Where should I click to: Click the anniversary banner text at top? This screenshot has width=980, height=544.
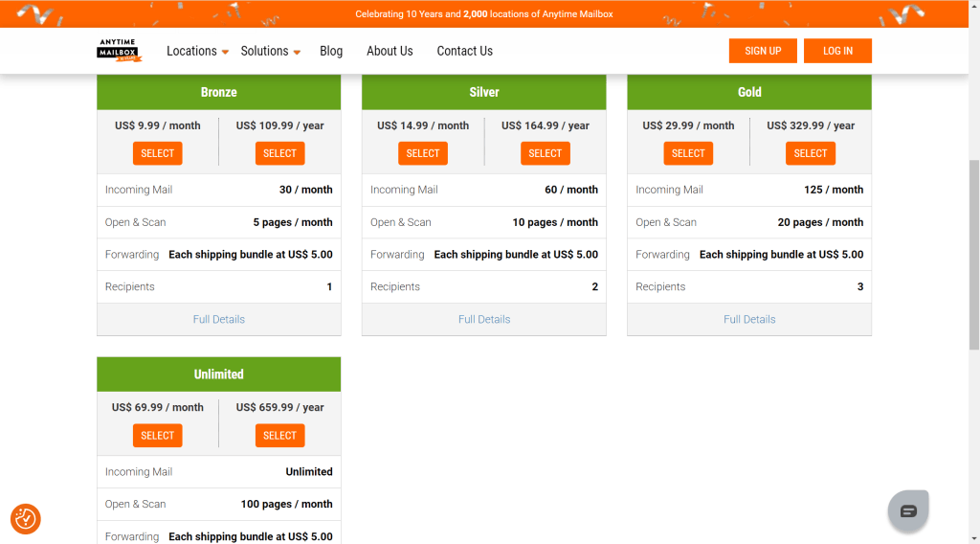pos(484,13)
